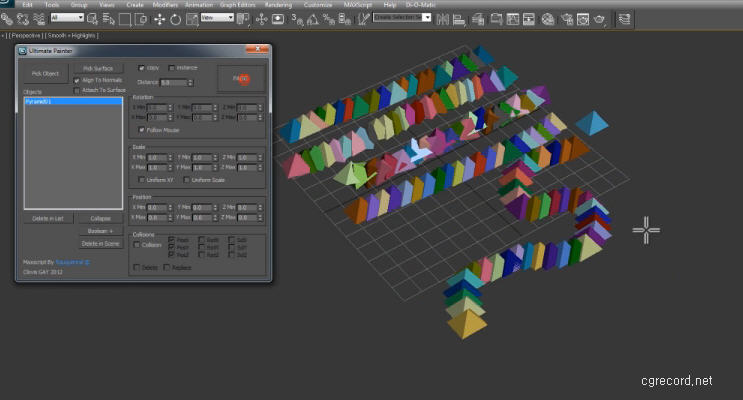Toggle the Spinner Snap icon

point(345,19)
